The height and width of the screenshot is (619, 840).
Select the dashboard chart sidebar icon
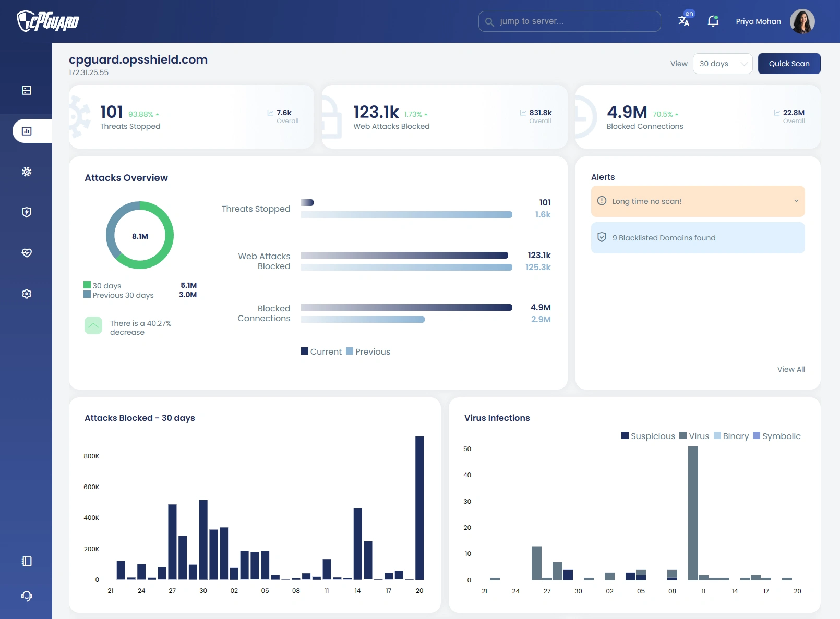pos(27,131)
